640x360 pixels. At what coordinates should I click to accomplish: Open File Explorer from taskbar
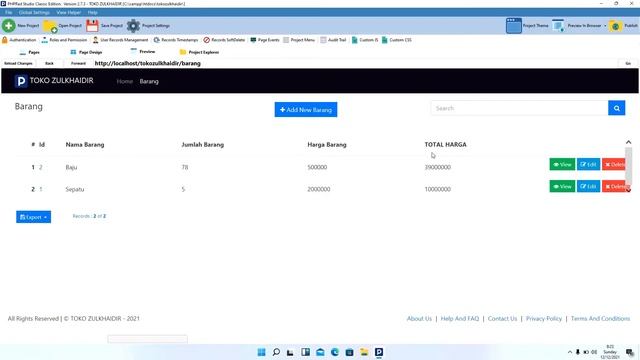364,352
